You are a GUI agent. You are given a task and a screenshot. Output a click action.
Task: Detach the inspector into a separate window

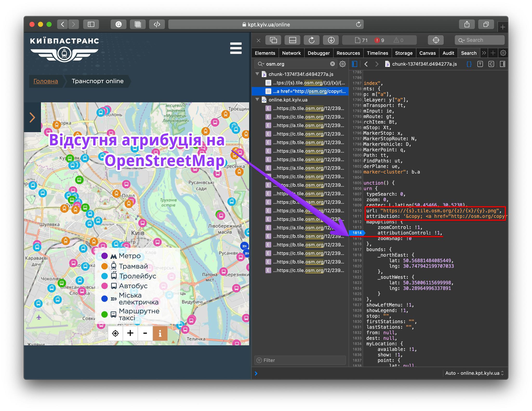pyautogui.click(x=273, y=40)
